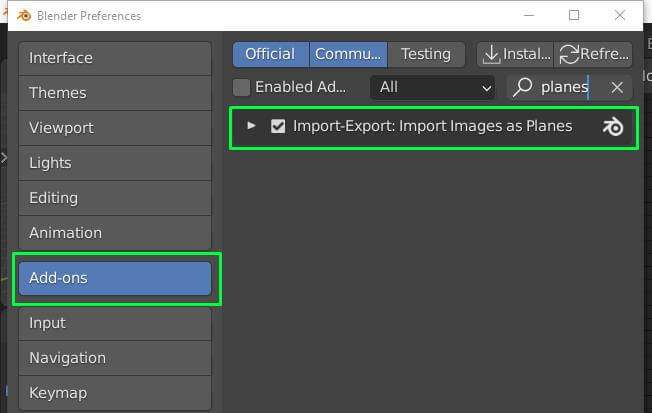Screen dimensions: 652x413
Task: Open the Viewport preferences section
Action: [x=114, y=128]
